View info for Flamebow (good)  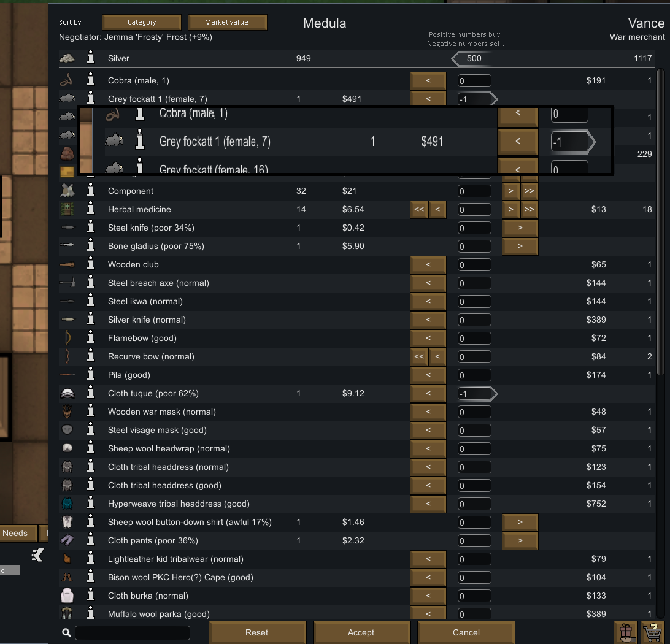point(91,337)
